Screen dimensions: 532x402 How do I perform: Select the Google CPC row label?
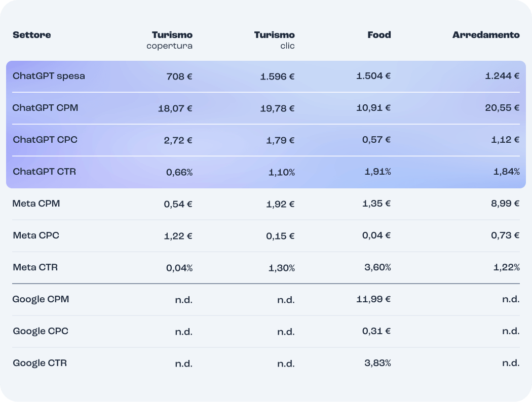point(41,331)
